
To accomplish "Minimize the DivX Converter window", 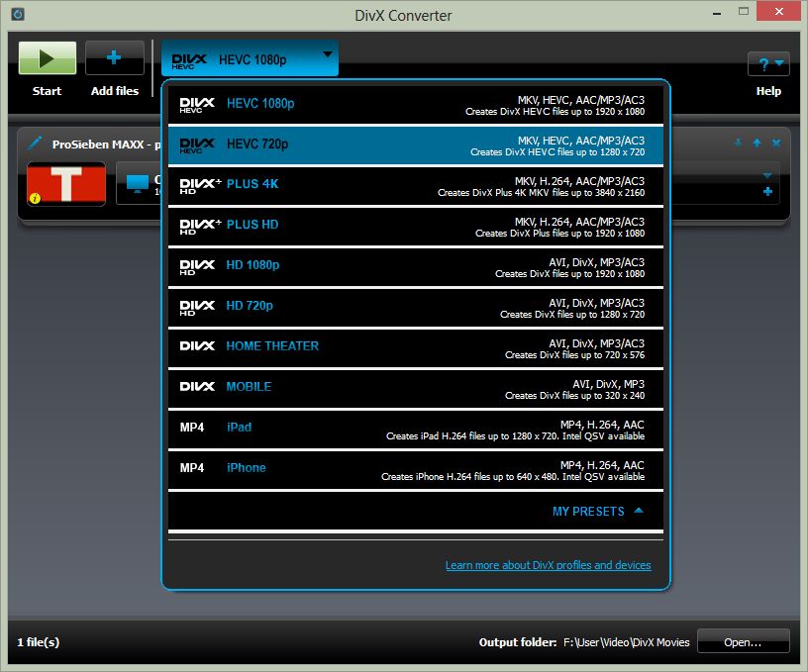I will (716, 12).
